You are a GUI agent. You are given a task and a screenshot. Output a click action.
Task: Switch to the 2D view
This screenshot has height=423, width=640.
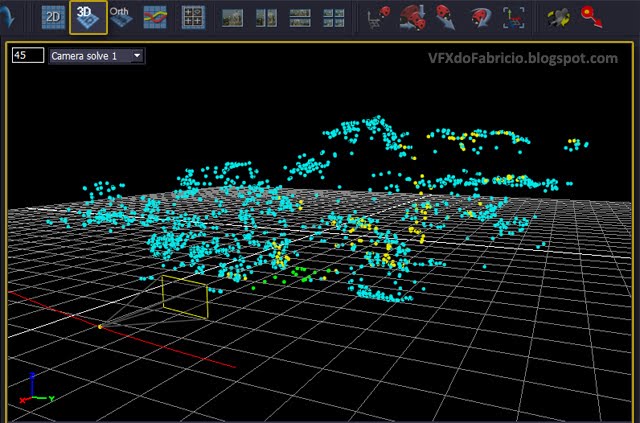53,18
